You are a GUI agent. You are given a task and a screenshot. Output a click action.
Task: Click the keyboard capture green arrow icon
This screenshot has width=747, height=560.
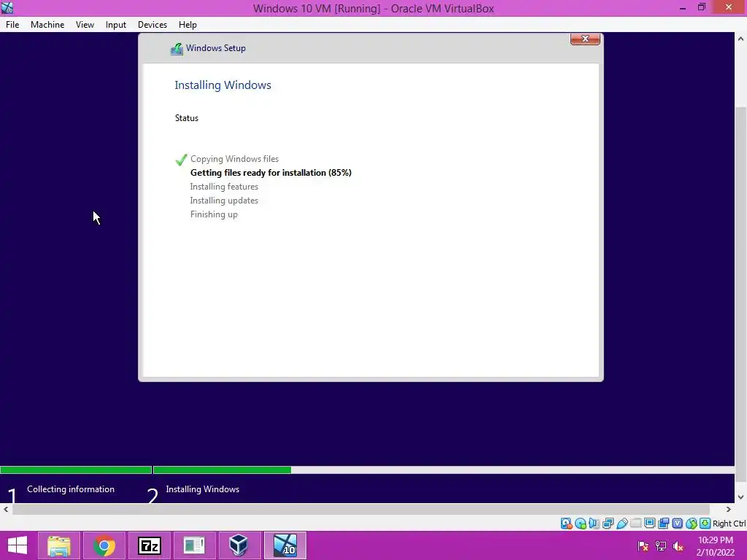click(x=705, y=524)
